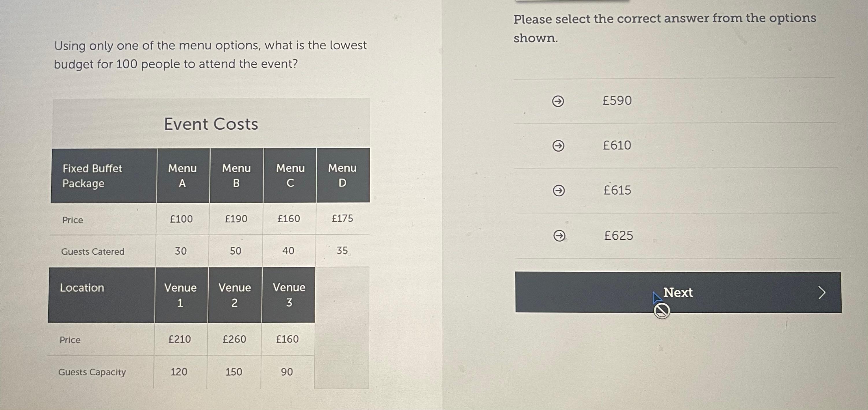This screenshot has width=868, height=410.
Task: Click the Menu B column header
Action: coord(237,175)
